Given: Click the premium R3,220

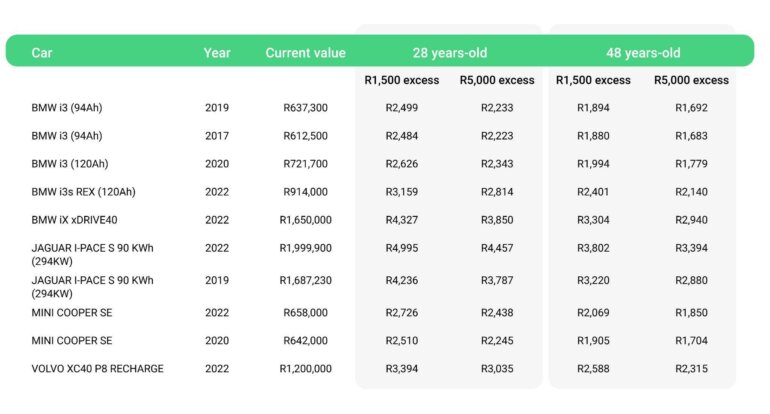Looking at the screenshot, I should click(593, 280).
